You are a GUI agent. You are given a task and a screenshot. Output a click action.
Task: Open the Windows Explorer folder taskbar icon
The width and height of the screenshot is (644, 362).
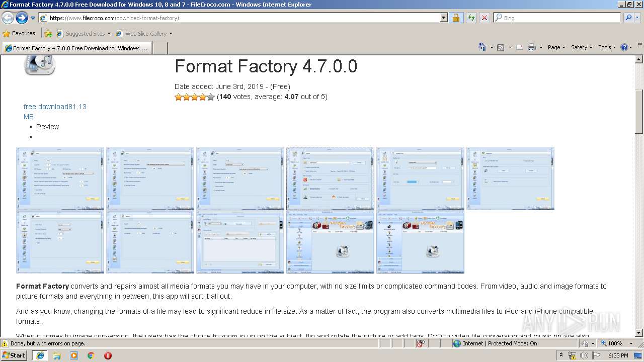tap(57, 355)
